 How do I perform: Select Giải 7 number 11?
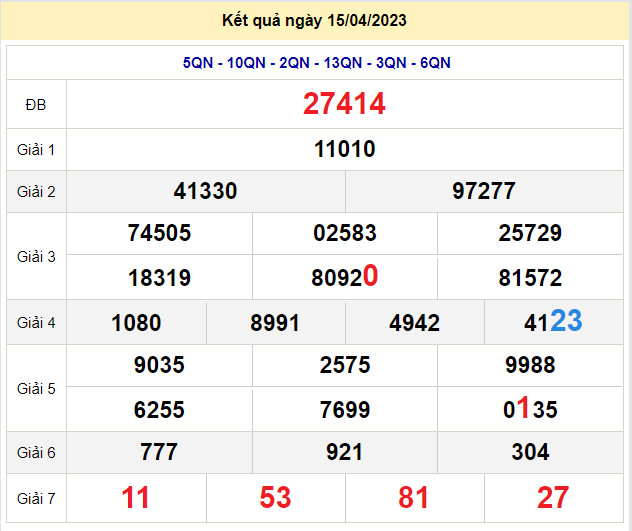click(x=136, y=498)
